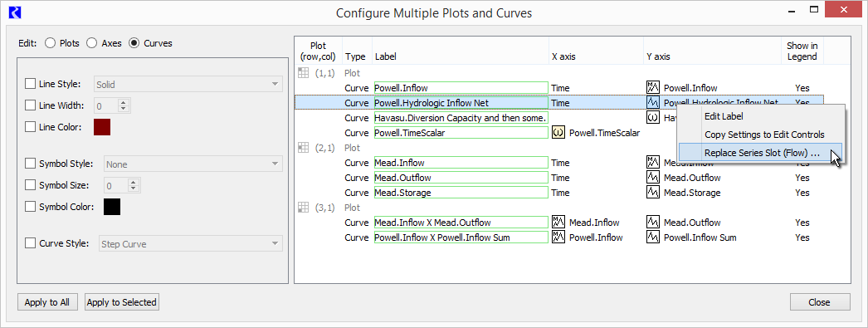Select the Plots edit radio button
868x328 pixels.
coord(50,43)
